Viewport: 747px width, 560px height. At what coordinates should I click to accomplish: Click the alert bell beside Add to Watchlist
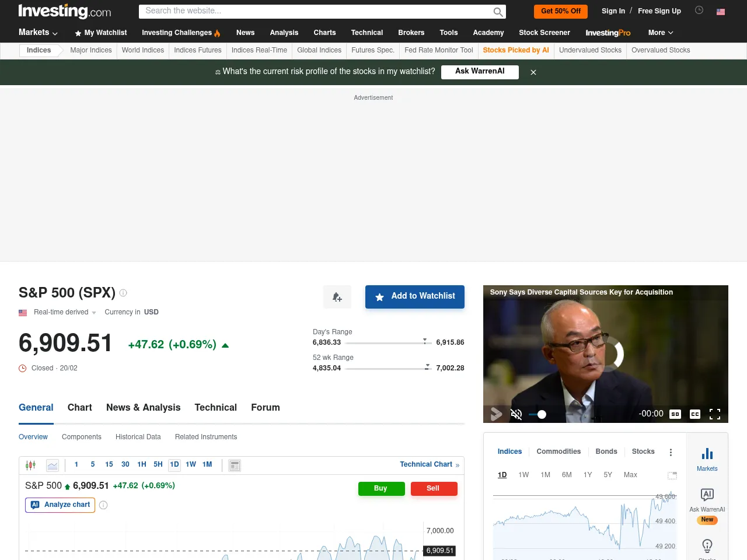pyautogui.click(x=337, y=297)
